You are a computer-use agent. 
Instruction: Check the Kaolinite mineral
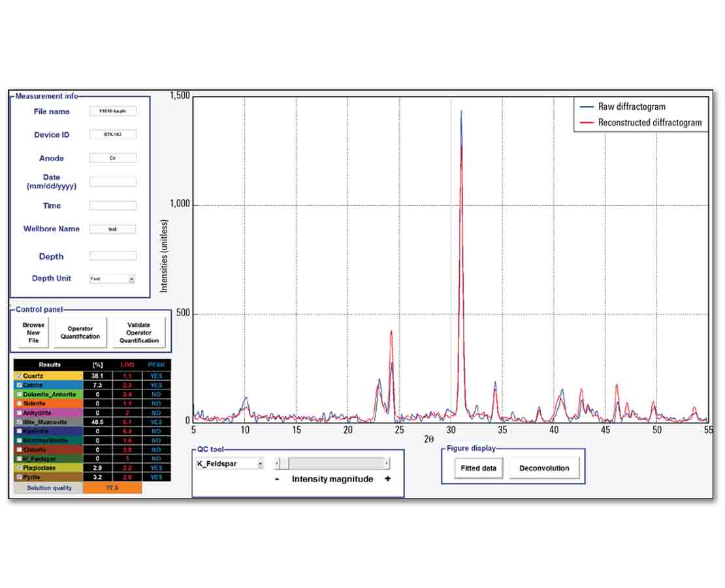point(20,431)
